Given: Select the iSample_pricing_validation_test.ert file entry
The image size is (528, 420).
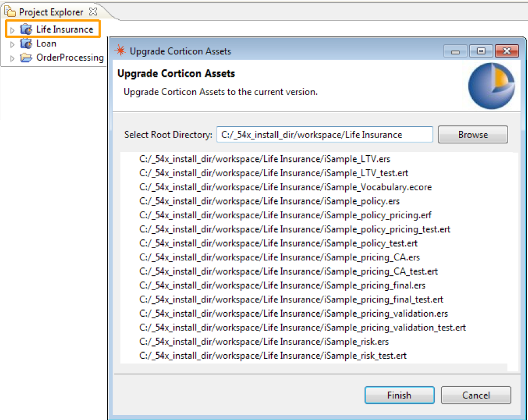Looking at the screenshot, I should 303,328.
